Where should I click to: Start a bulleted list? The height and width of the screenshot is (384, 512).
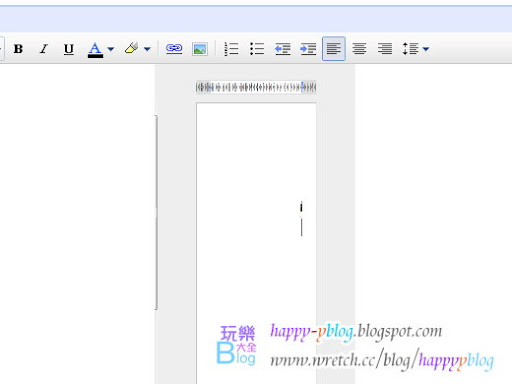coord(257,49)
